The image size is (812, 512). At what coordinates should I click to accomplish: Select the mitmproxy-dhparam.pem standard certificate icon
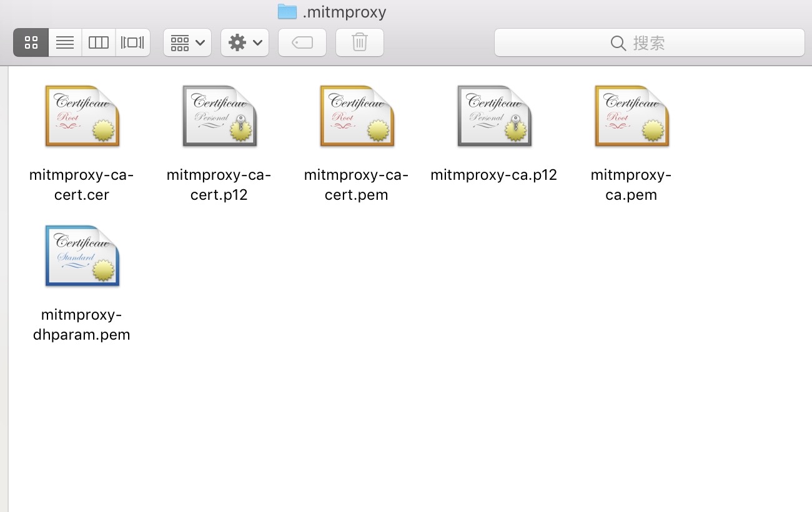(81, 256)
